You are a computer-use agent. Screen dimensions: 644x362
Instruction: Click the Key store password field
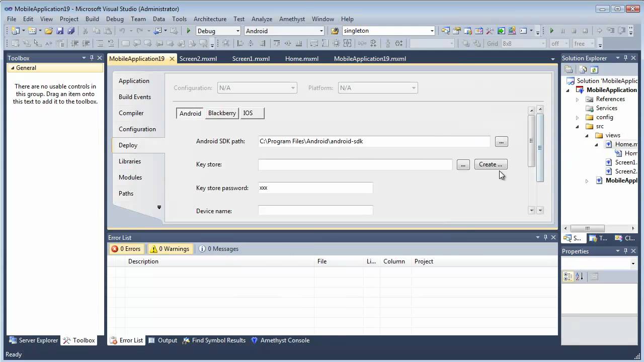point(315,188)
